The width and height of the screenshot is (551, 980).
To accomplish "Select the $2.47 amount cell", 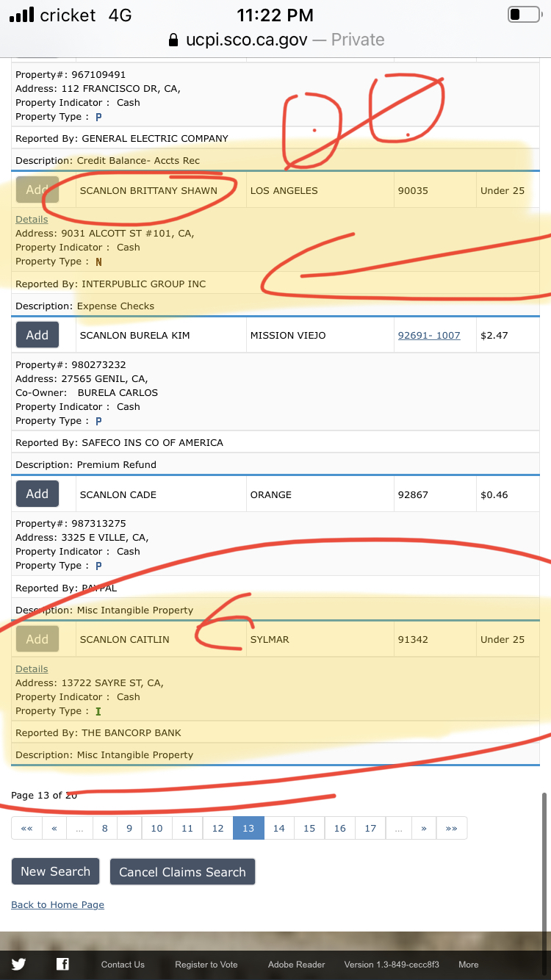I will [508, 335].
